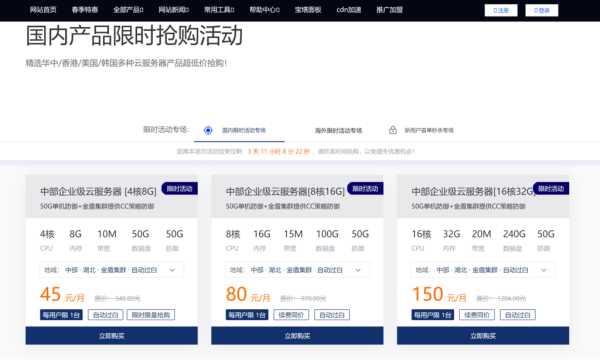Image resolution: width=600 pixels, height=360 pixels.
Task: Click the dropdown chevron on the 45元 card
Action: 172,270
